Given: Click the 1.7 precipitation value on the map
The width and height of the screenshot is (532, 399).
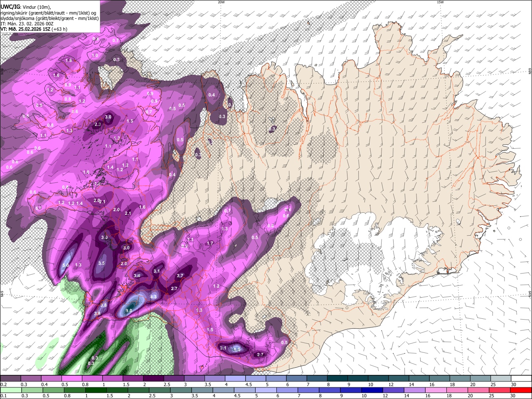Looking at the screenshot, I should click(x=210, y=243).
